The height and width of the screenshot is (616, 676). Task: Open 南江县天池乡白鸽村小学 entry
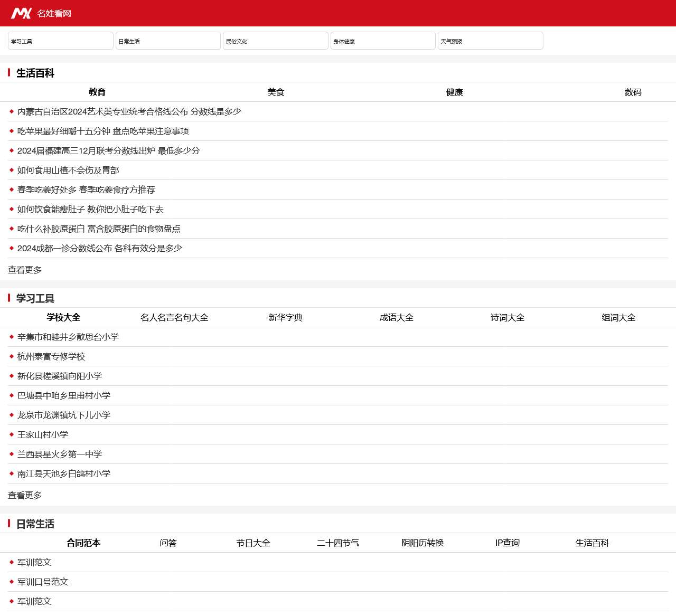click(x=64, y=473)
